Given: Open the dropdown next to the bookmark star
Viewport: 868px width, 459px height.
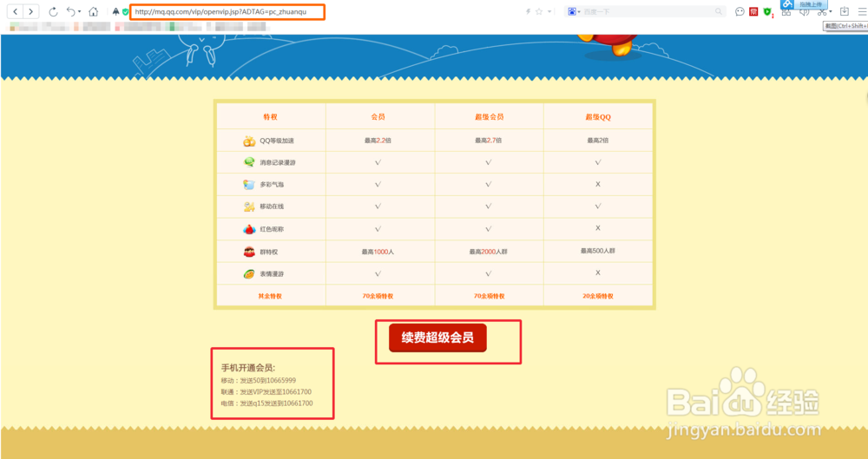Looking at the screenshot, I should 549,11.
